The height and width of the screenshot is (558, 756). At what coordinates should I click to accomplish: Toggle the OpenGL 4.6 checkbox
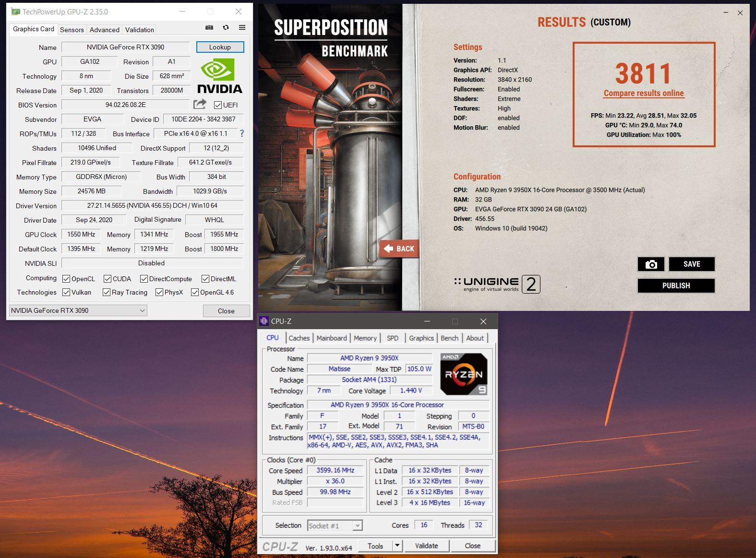pyautogui.click(x=195, y=292)
